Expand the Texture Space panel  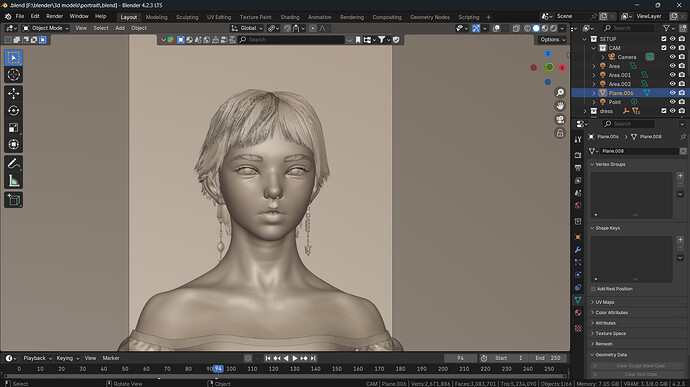coord(611,333)
